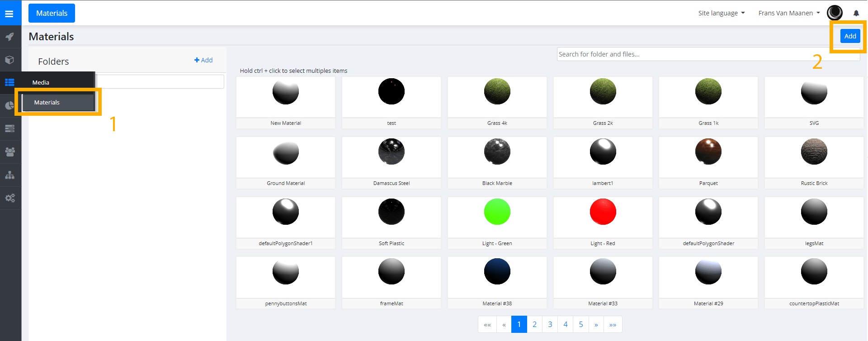Go to first page of pagination
The image size is (868, 341).
(x=487, y=324)
